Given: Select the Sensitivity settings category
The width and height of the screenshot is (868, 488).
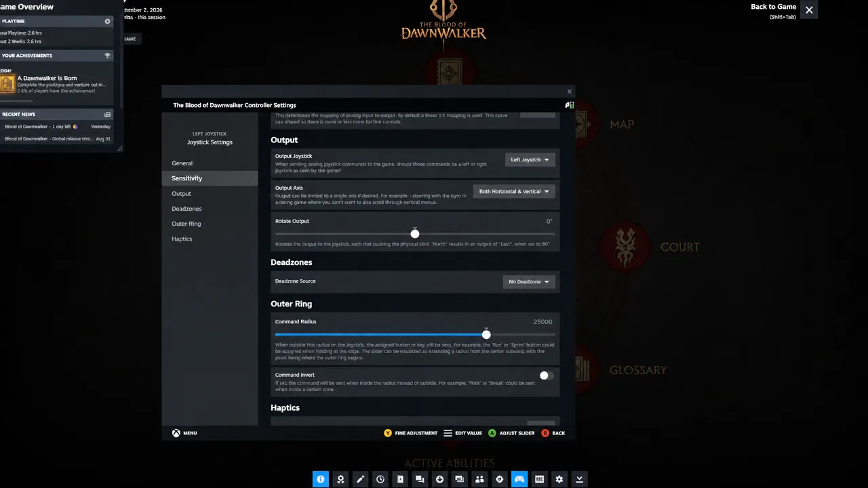Looking at the screenshot, I should tap(210, 178).
